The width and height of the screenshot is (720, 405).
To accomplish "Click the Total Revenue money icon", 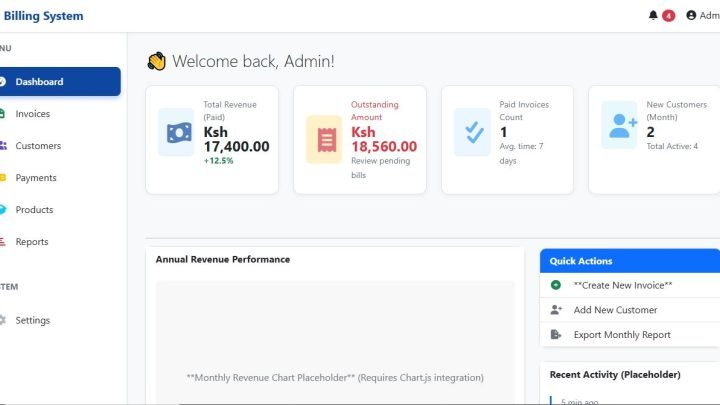I will click(176, 132).
